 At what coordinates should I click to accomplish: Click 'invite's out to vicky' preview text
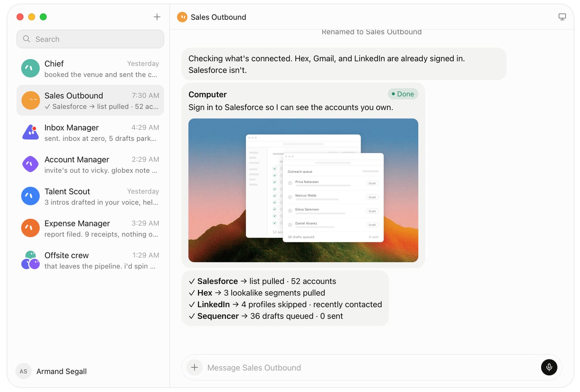point(101,170)
